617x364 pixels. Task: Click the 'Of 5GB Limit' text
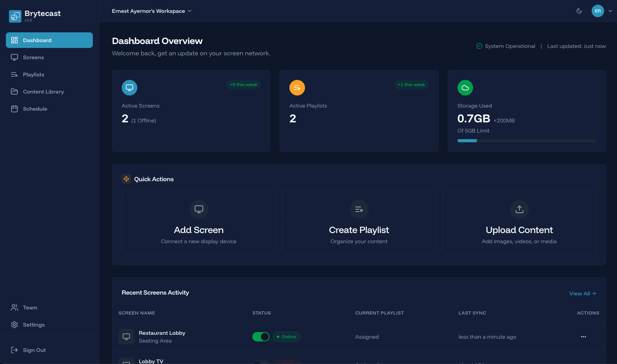(x=473, y=131)
